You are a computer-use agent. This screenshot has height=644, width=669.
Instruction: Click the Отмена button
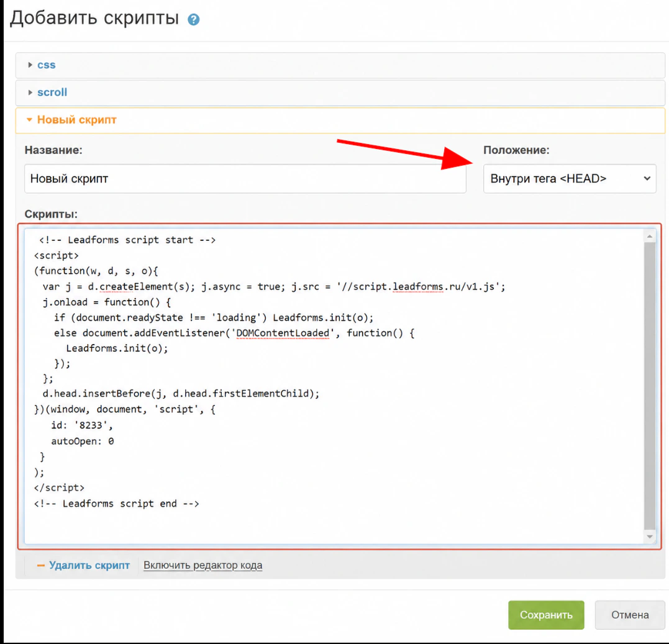(630, 615)
